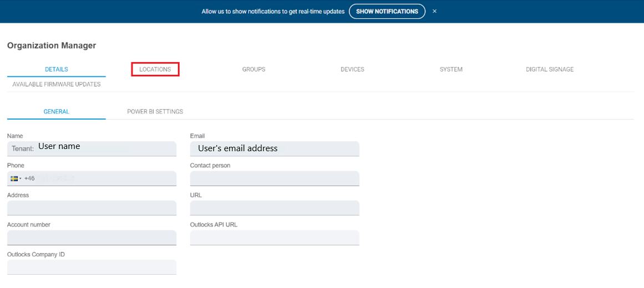Select the General sub-tab
This screenshot has width=644, height=288.
pos(56,111)
